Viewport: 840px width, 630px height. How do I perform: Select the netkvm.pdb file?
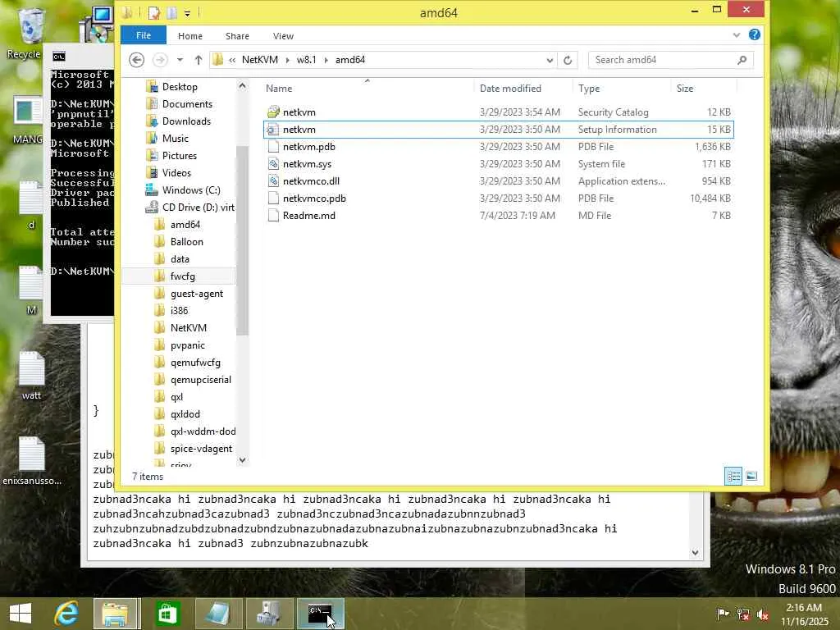pos(498,146)
